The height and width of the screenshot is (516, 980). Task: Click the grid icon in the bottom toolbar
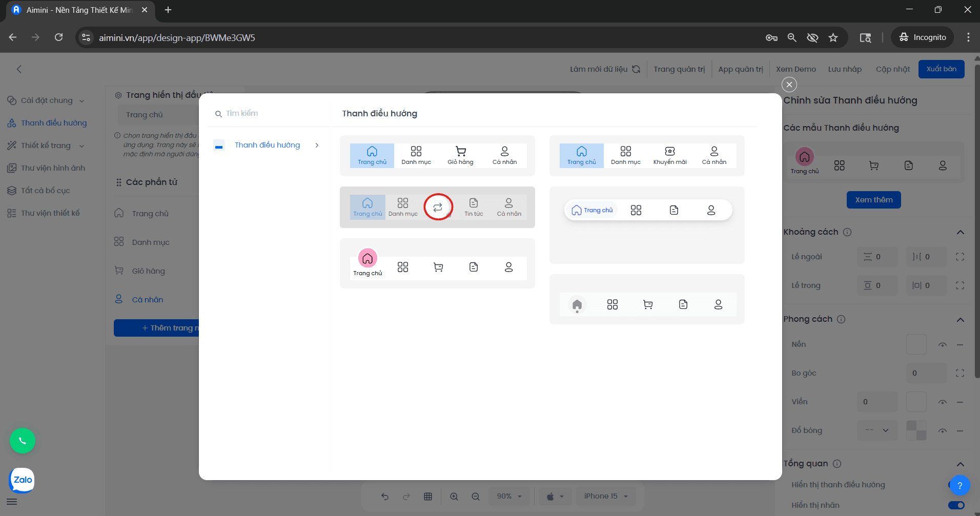(428, 496)
